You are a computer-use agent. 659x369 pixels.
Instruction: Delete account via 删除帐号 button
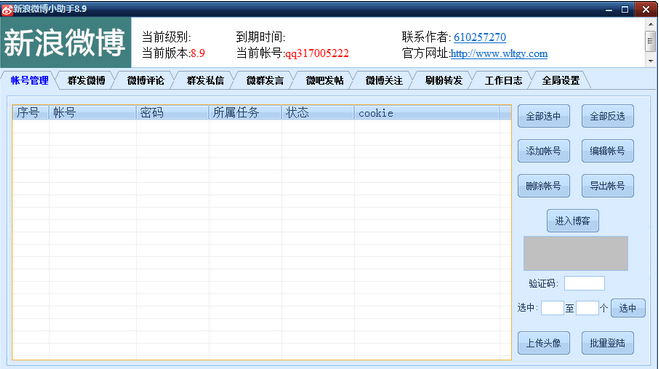(x=543, y=186)
